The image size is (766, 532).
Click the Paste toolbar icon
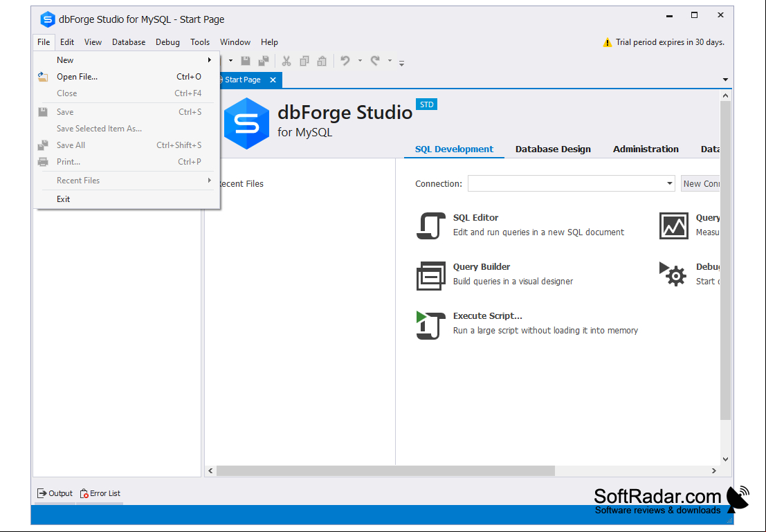(x=322, y=61)
